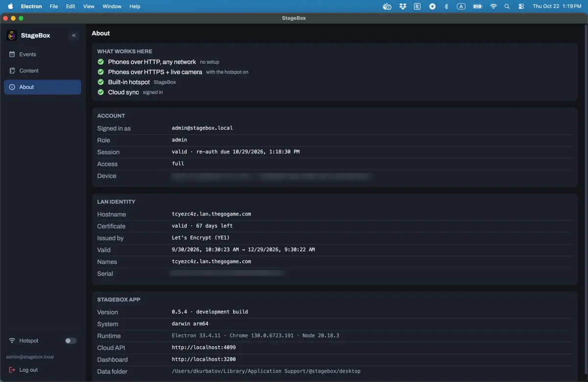This screenshot has width=588, height=382.
Task: Click the Certificate value 67 days left
Action: coord(202,226)
